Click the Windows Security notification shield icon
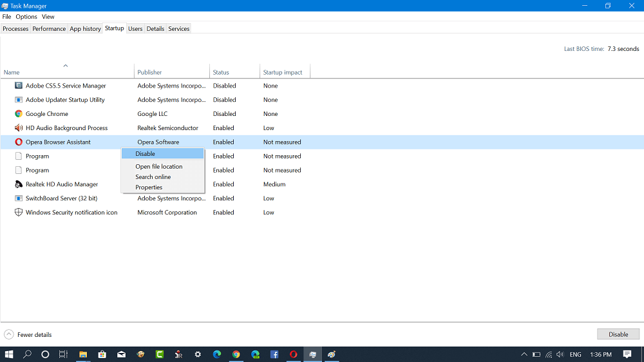Image resolution: width=644 pixels, height=362 pixels. [x=19, y=212]
